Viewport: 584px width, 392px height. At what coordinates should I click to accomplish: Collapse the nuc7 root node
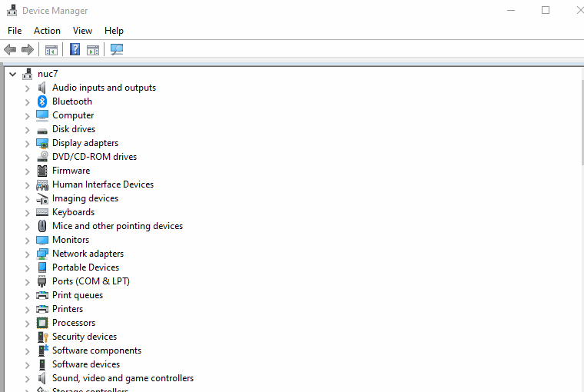[x=12, y=74]
